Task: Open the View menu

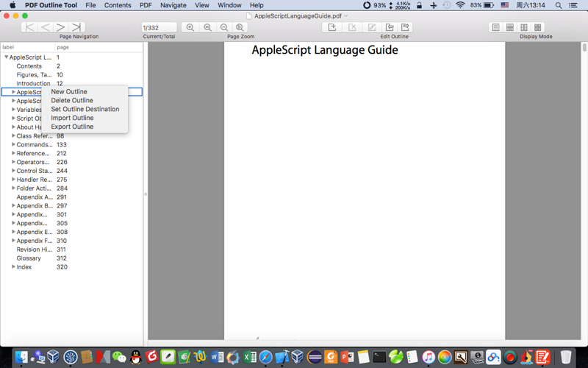Action: [x=201, y=5]
